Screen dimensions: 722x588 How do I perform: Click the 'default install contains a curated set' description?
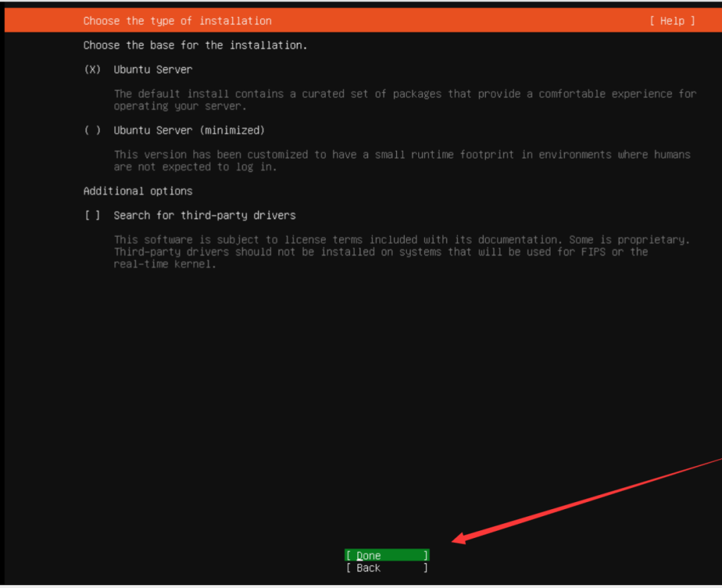(405, 100)
